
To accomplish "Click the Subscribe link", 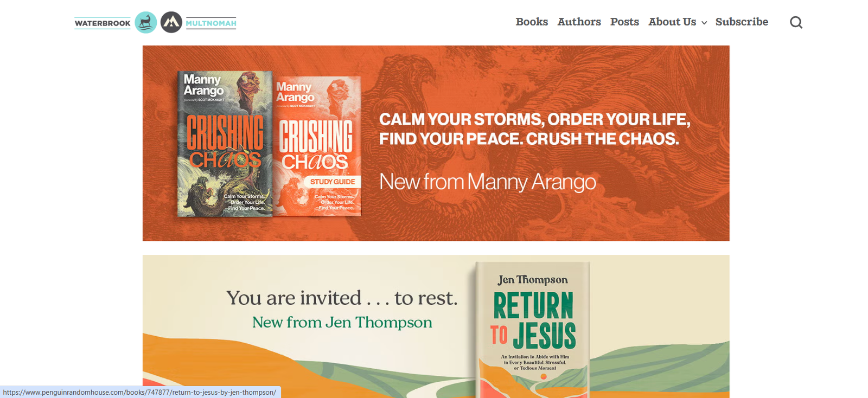I will coord(742,22).
